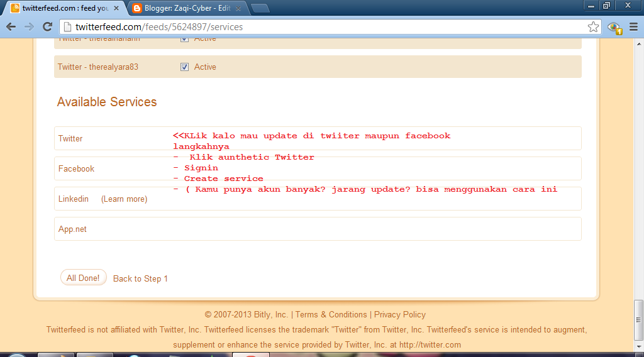Click the All Done! button
The height and width of the screenshot is (357, 644).
[x=84, y=278]
